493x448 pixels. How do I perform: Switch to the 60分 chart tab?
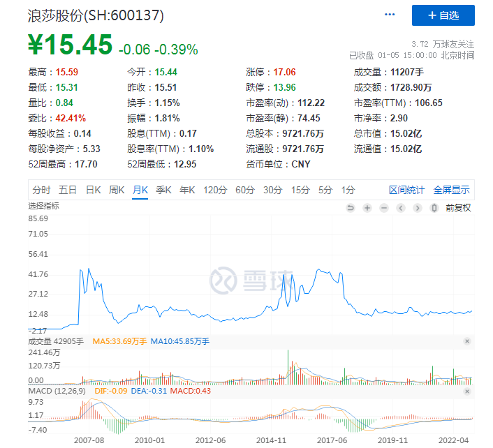245,190
